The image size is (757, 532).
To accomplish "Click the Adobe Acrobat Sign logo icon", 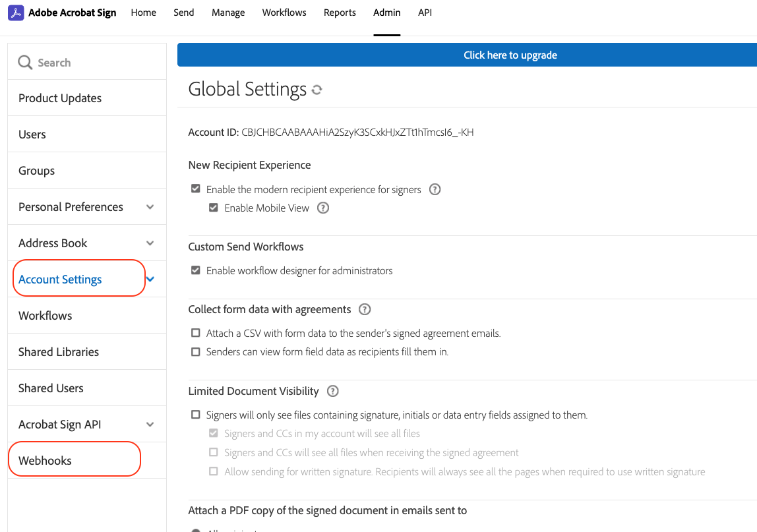I will [x=16, y=13].
